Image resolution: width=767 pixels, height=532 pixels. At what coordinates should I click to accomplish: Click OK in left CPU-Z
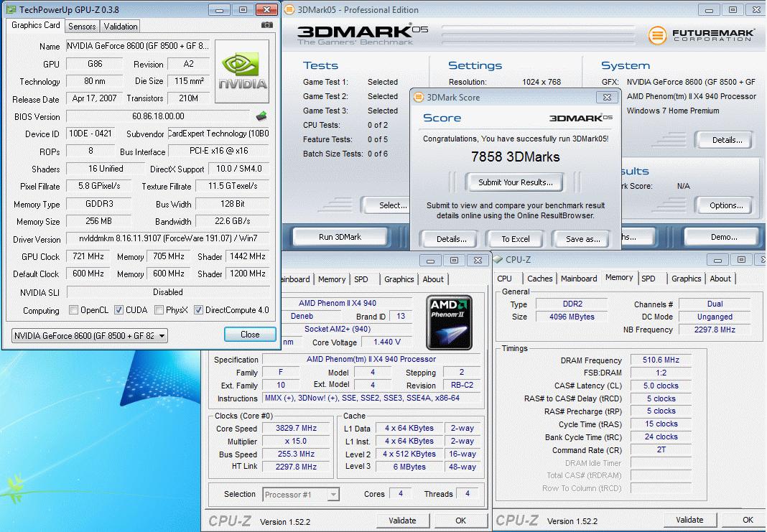(460, 521)
